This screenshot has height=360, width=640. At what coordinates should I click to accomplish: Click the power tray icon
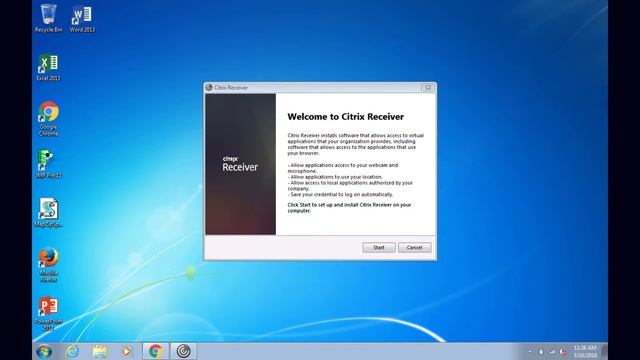click(541, 351)
